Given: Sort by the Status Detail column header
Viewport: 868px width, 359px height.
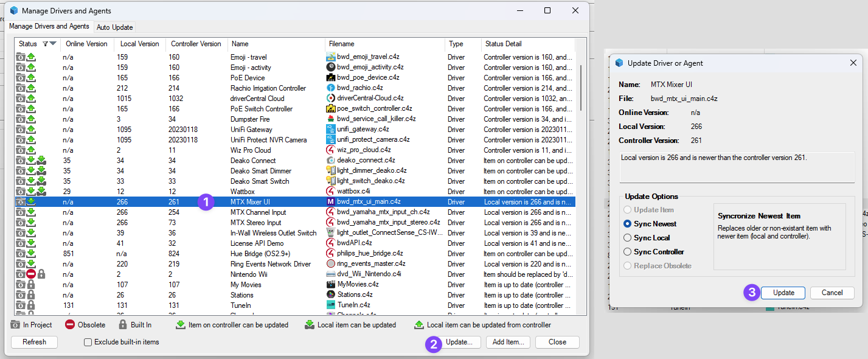Looking at the screenshot, I should point(529,44).
